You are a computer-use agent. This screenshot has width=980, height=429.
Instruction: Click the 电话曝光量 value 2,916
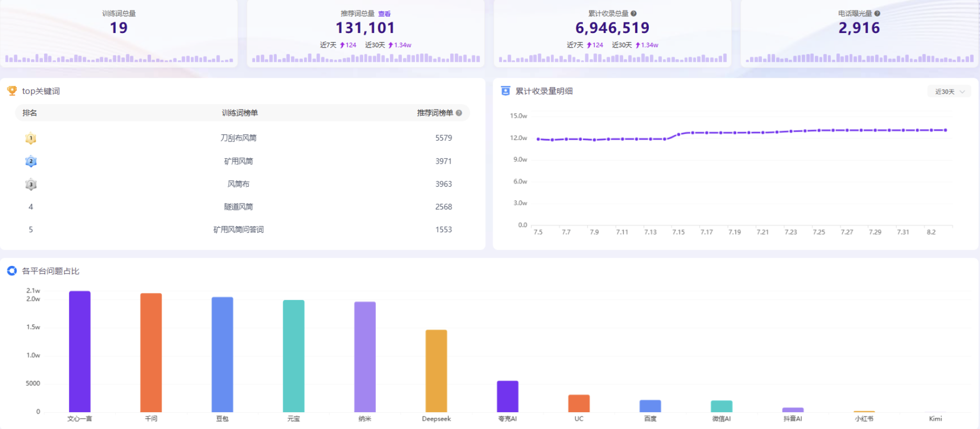[859, 28]
